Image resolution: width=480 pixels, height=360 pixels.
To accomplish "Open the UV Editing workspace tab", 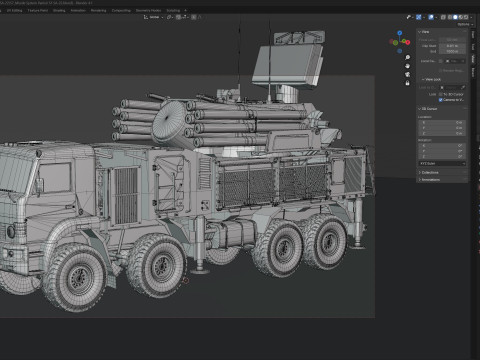I will tap(14, 10).
